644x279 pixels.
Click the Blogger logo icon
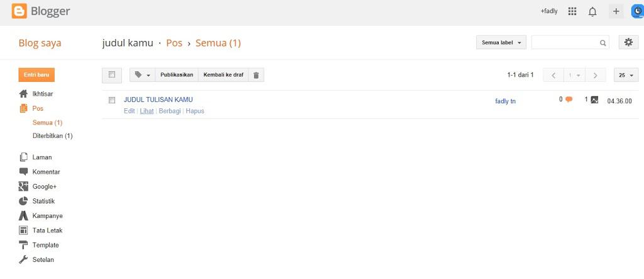(19, 11)
